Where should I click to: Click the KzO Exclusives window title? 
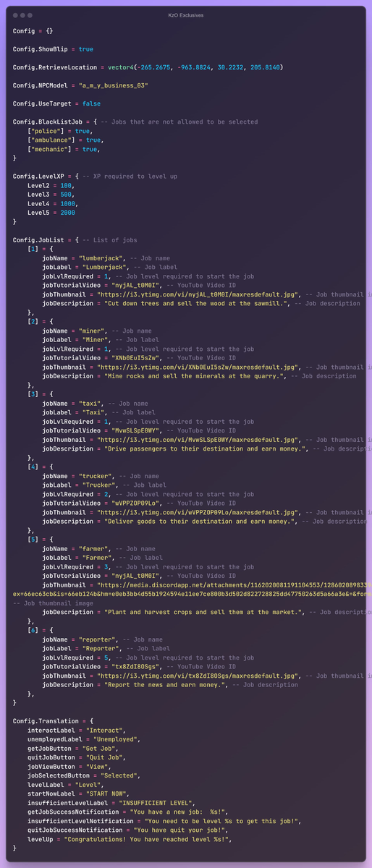pyautogui.click(x=186, y=15)
